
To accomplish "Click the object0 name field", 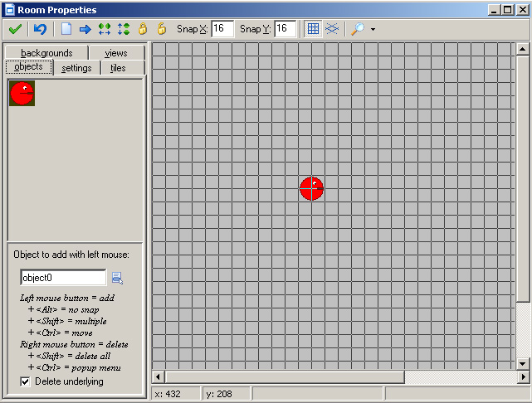I will point(63,278).
